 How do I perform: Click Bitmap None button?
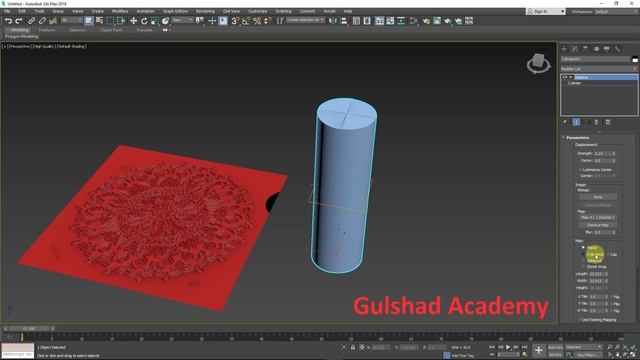click(598, 197)
